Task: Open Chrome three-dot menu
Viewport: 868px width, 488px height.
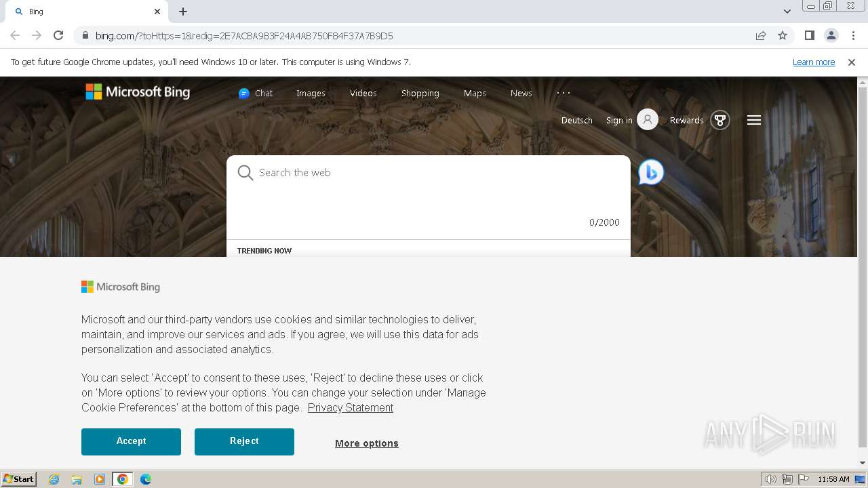Action: (x=853, y=35)
